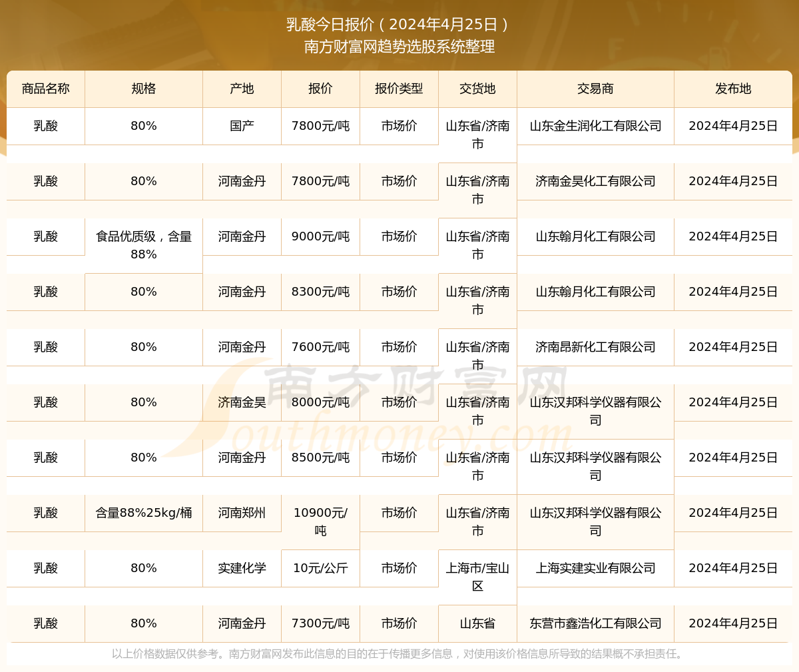799x672 pixels.
Task: Click the 7600元/吨 price cell
Action: [x=320, y=347]
